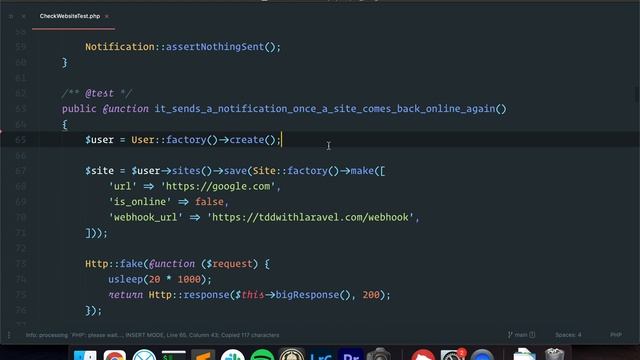This screenshot has height=360, width=640.
Task: Click the 'User::factory()' call on line 65
Action: (x=174, y=140)
